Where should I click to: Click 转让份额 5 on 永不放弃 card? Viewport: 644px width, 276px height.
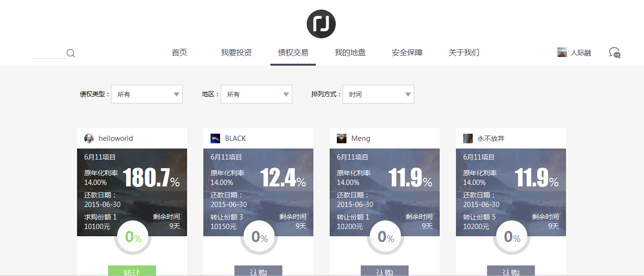pyautogui.click(x=479, y=217)
